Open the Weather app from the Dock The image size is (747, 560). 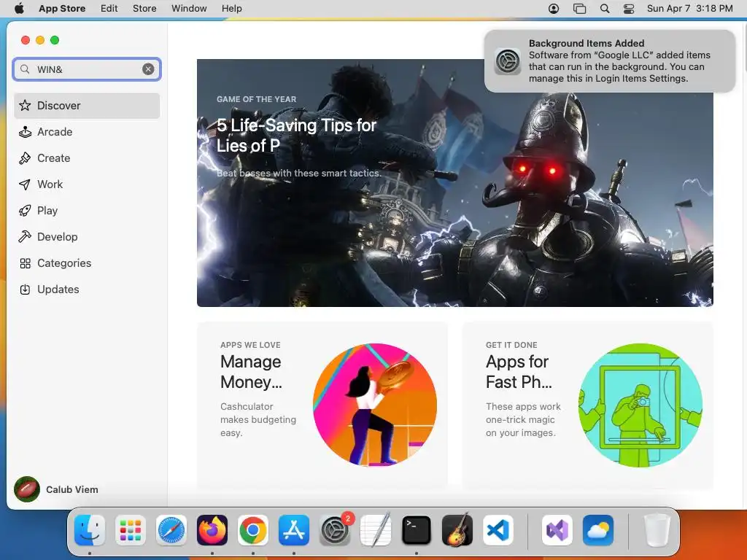pyautogui.click(x=598, y=530)
